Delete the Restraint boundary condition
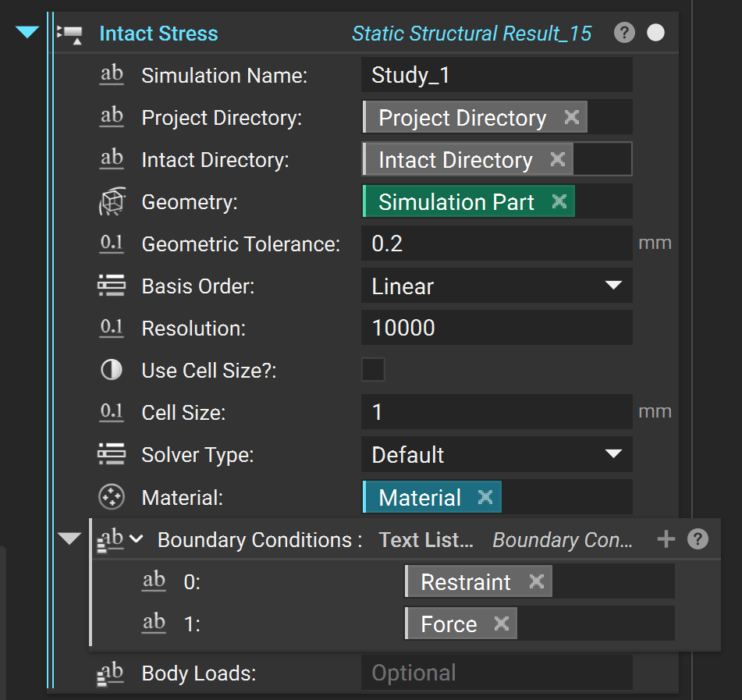This screenshot has height=700, width=742. tap(537, 581)
